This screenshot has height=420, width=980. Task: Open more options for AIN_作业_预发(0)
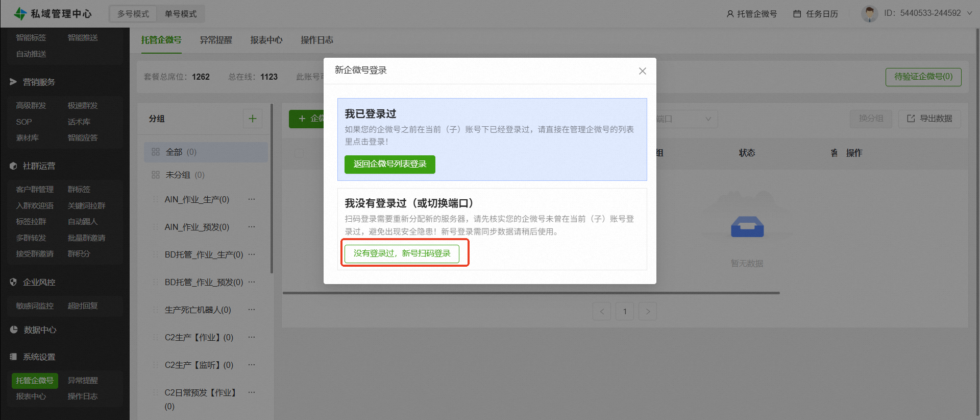tap(252, 227)
